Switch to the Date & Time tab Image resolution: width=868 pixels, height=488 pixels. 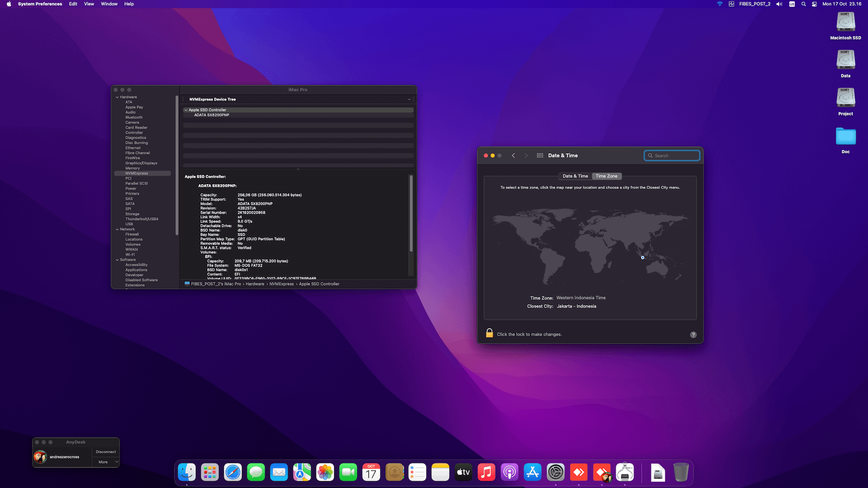point(575,176)
